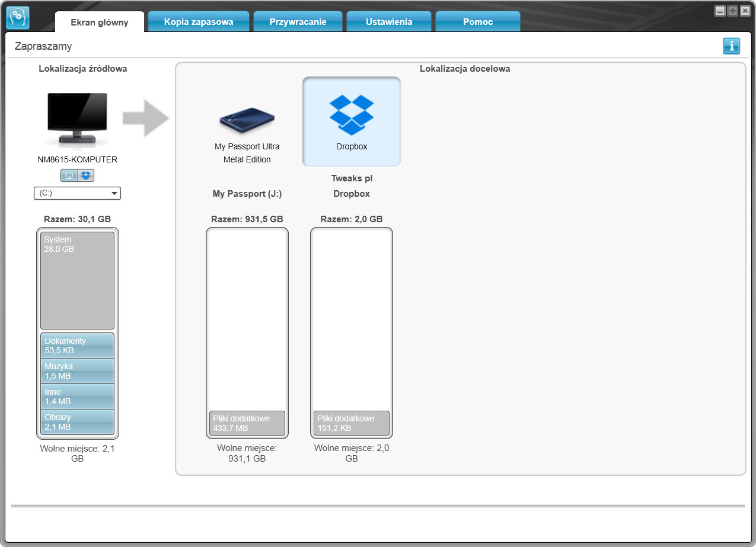
Task: Select My Passport Ultra drive icon
Action: coord(247,121)
